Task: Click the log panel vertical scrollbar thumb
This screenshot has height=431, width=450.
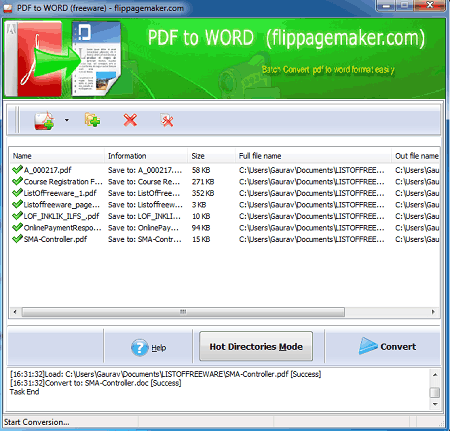Action: coord(435,393)
